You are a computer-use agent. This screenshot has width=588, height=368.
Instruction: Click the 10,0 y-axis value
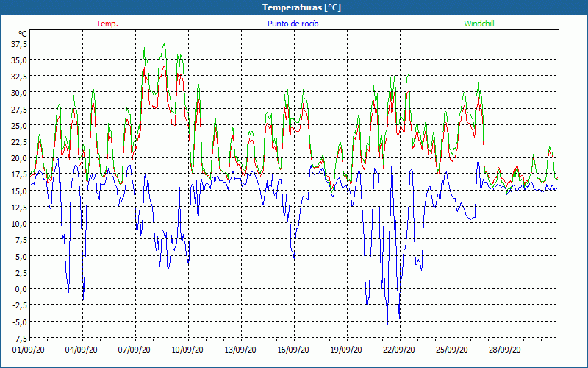click(x=19, y=224)
